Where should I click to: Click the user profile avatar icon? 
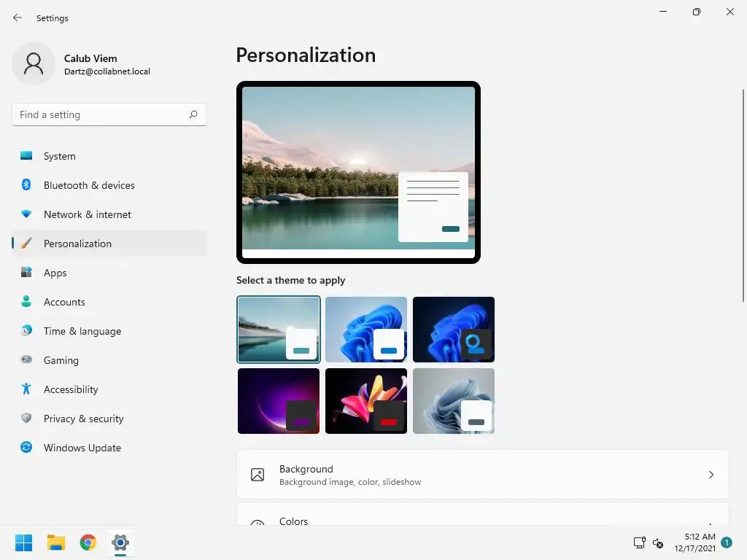click(34, 64)
